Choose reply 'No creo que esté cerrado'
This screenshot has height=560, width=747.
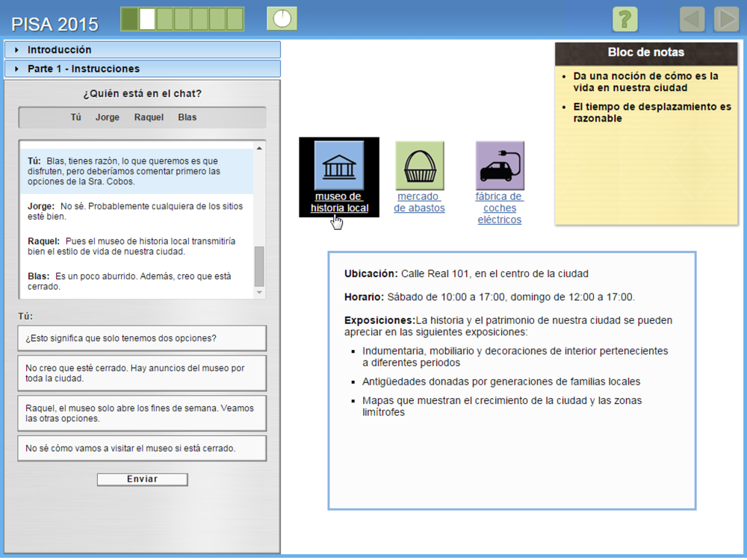click(x=142, y=373)
